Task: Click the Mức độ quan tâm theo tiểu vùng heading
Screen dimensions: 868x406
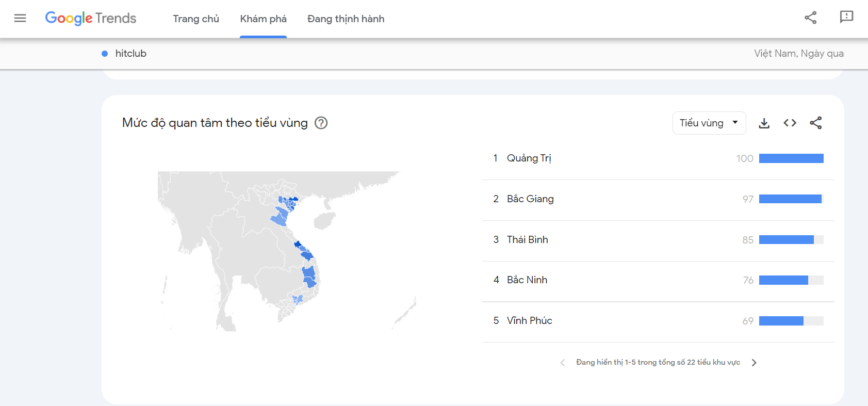Action: coord(215,123)
